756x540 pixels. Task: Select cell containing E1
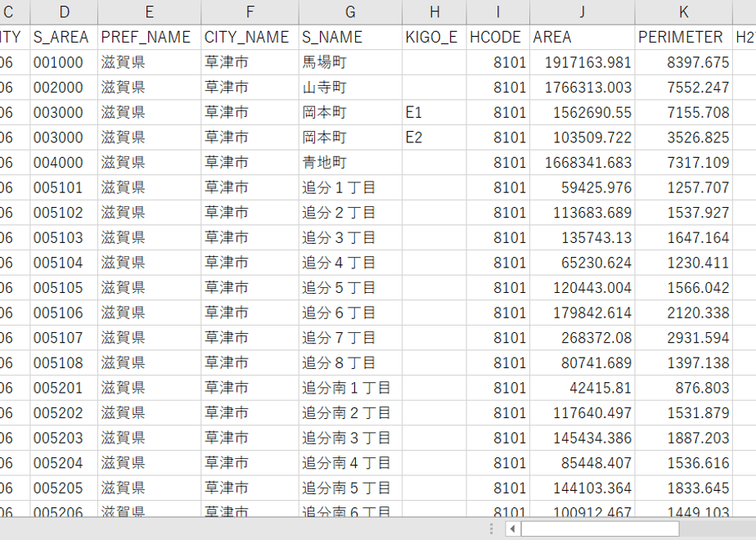click(x=434, y=112)
